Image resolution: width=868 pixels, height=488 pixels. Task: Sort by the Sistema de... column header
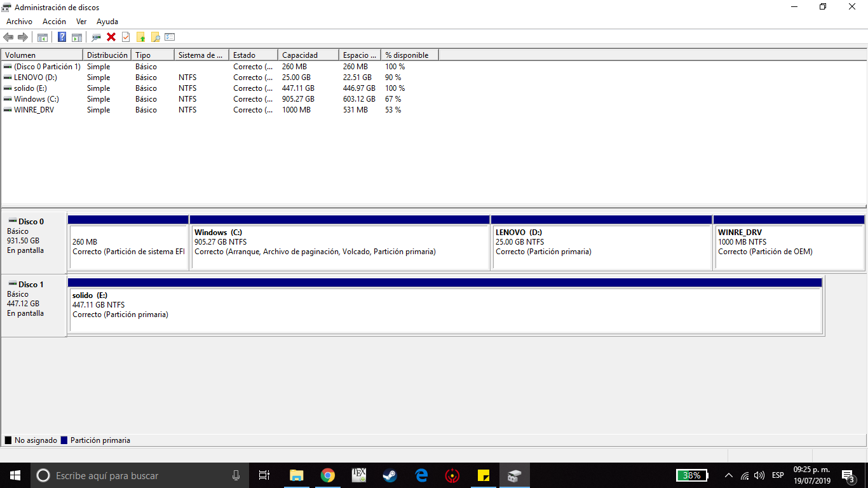[201, 55]
